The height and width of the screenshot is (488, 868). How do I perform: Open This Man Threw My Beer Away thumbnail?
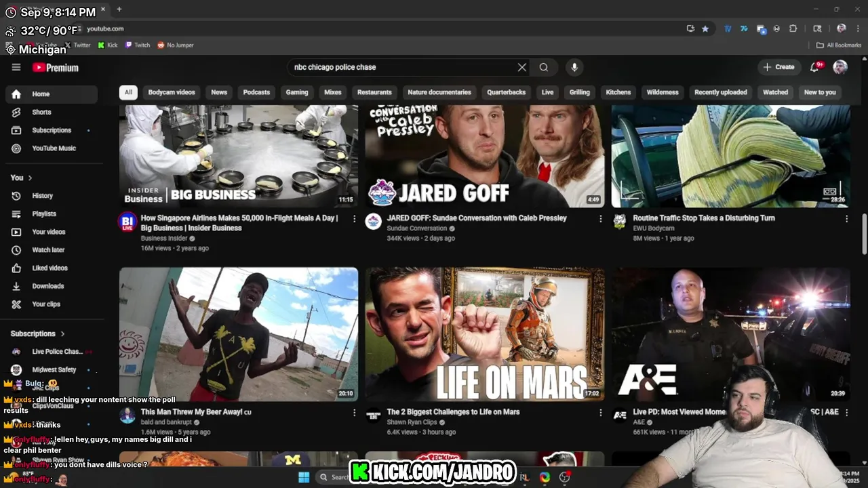pyautogui.click(x=239, y=334)
